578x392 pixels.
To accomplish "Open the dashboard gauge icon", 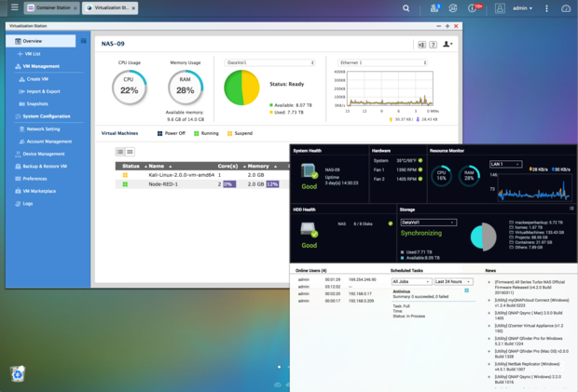I will point(566,8).
